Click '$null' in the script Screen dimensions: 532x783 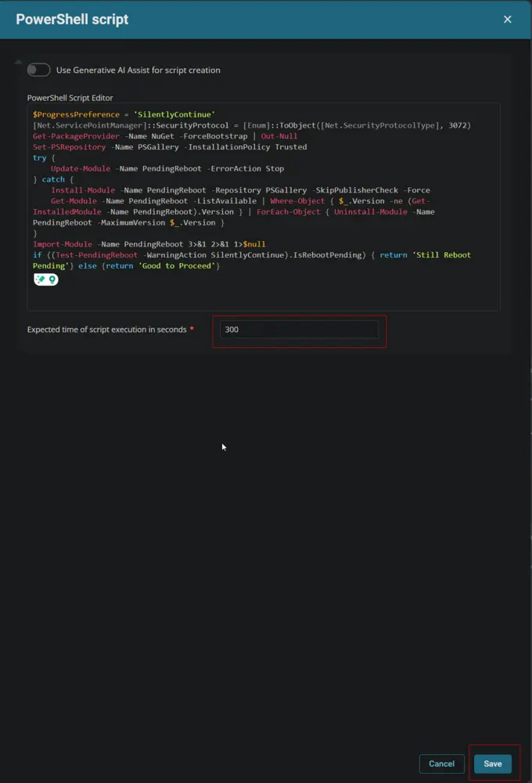254,244
